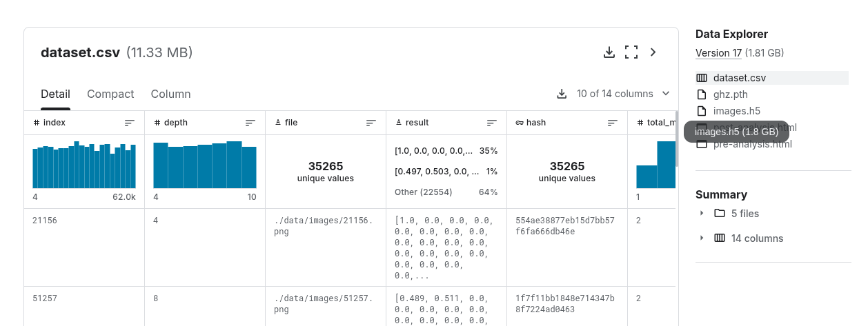Image resolution: width=868 pixels, height=326 pixels.
Task: Select images.h5 in the file list
Action: click(x=737, y=111)
